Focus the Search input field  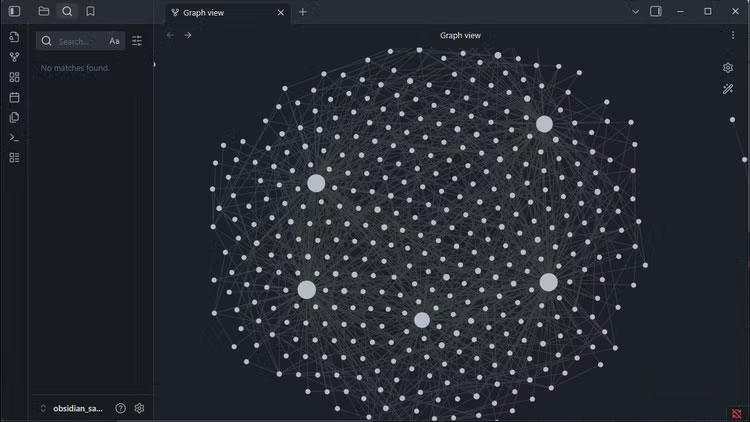(80, 41)
